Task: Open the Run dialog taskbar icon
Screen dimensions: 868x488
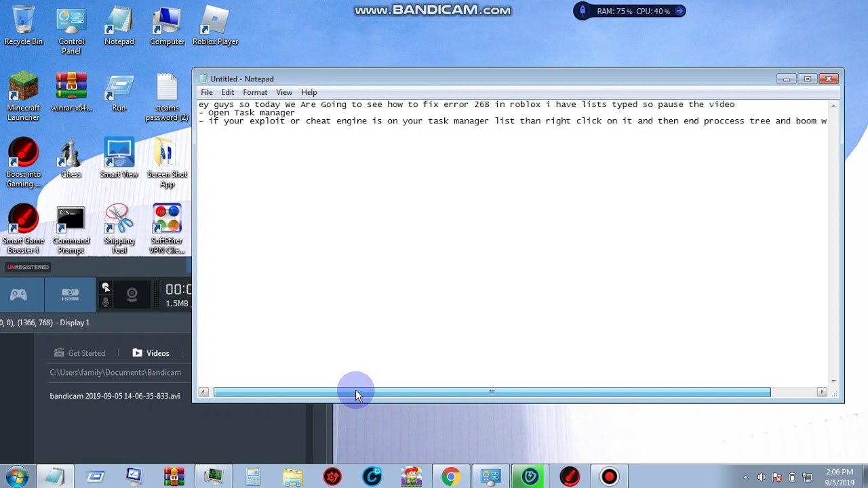Action: pyautogui.click(x=95, y=476)
